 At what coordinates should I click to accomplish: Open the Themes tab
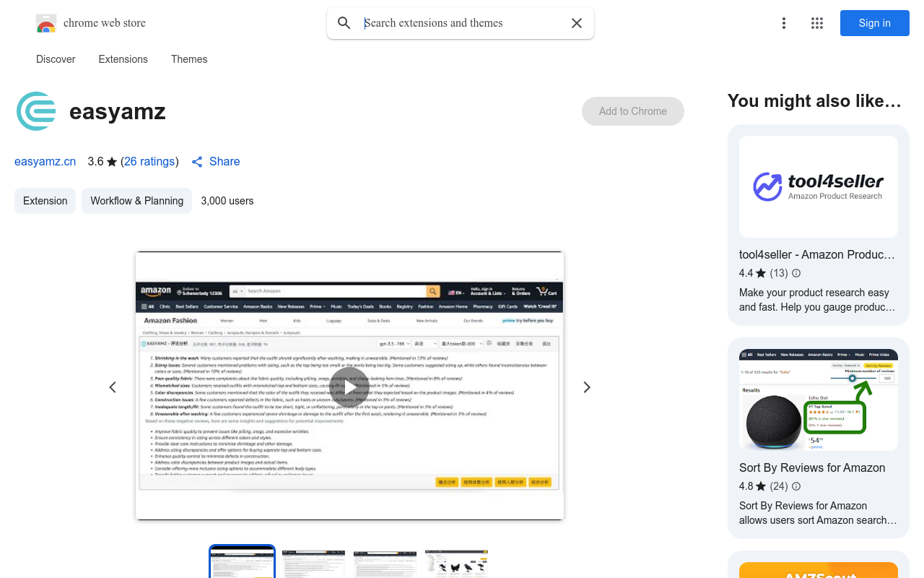(189, 59)
